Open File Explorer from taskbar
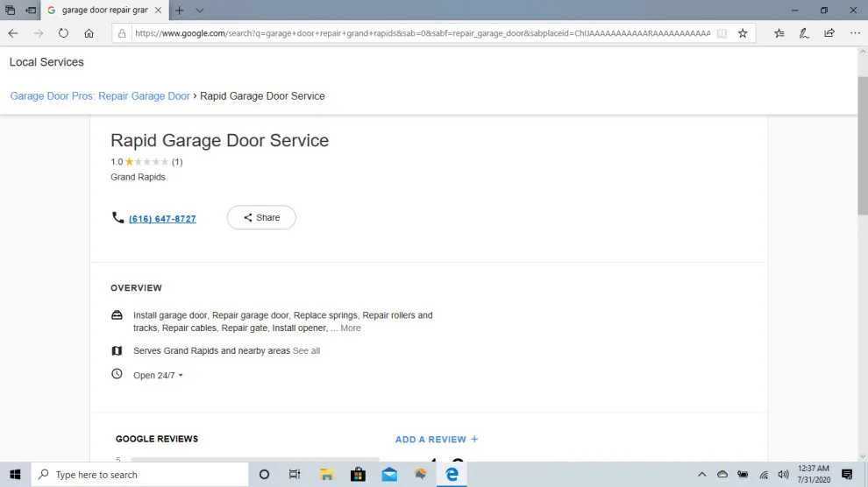 (327, 474)
